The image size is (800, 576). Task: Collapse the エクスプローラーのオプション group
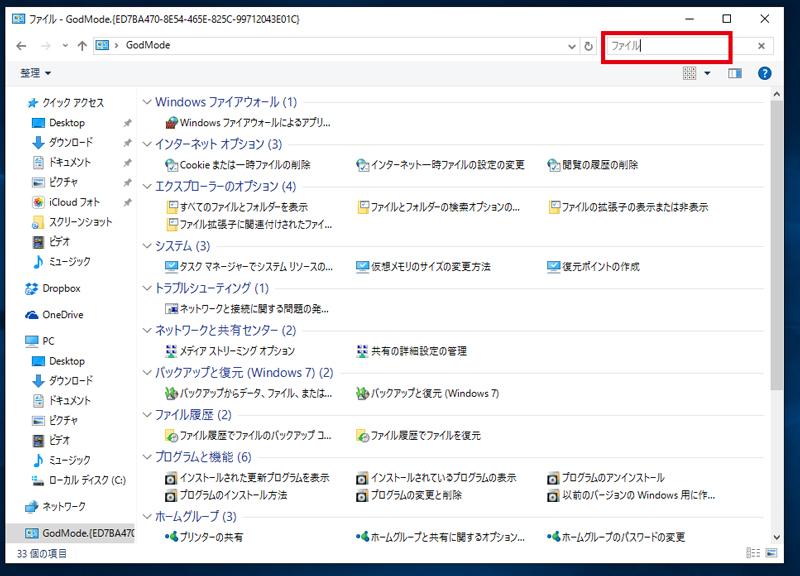tap(147, 187)
